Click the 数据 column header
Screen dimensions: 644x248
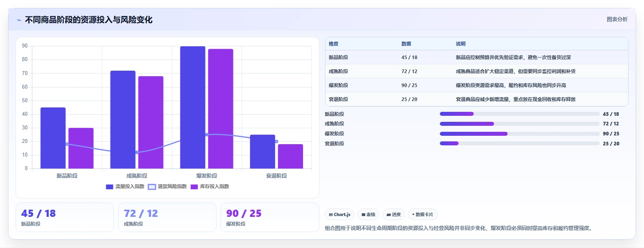[406, 44]
